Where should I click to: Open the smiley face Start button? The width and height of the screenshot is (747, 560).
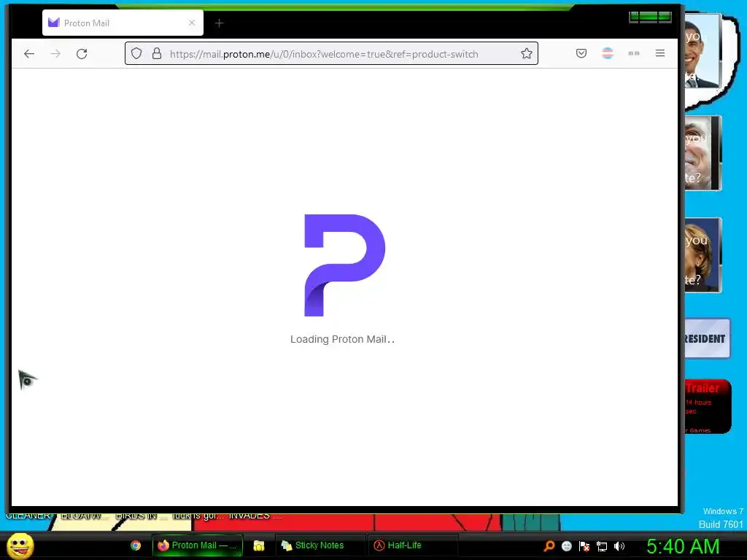click(x=20, y=545)
